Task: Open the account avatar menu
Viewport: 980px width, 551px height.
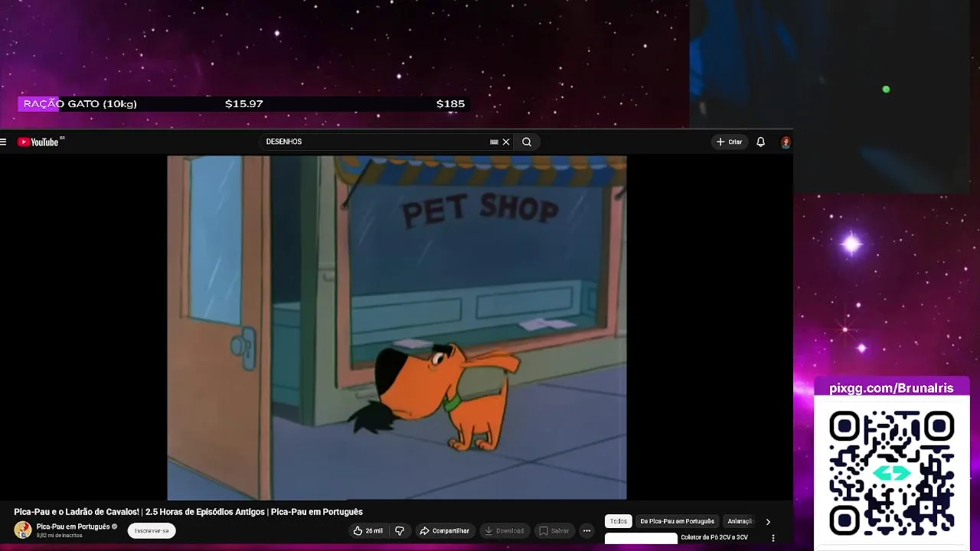Action: click(786, 142)
